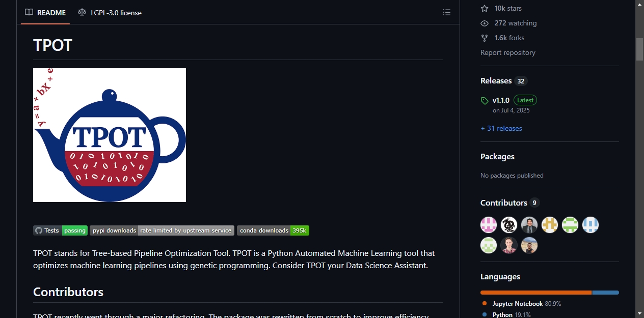
Task: Open the black-and-white dragon contributor avatar
Action: (509, 225)
